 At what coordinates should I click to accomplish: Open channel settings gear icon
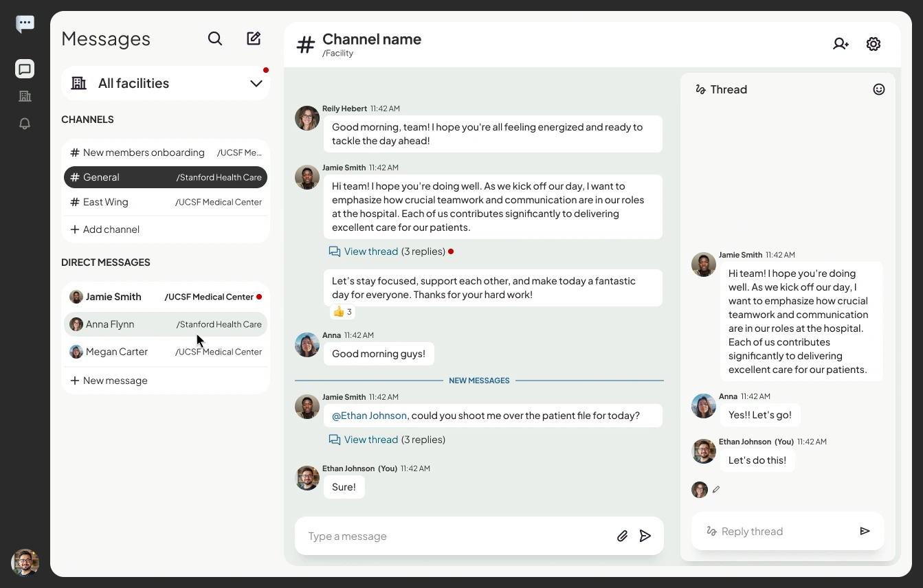pos(874,44)
